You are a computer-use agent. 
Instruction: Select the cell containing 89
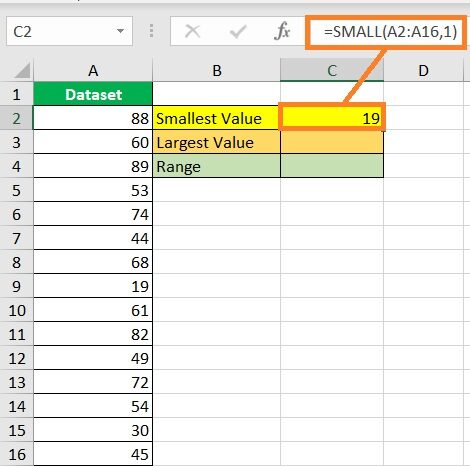(93, 166)
